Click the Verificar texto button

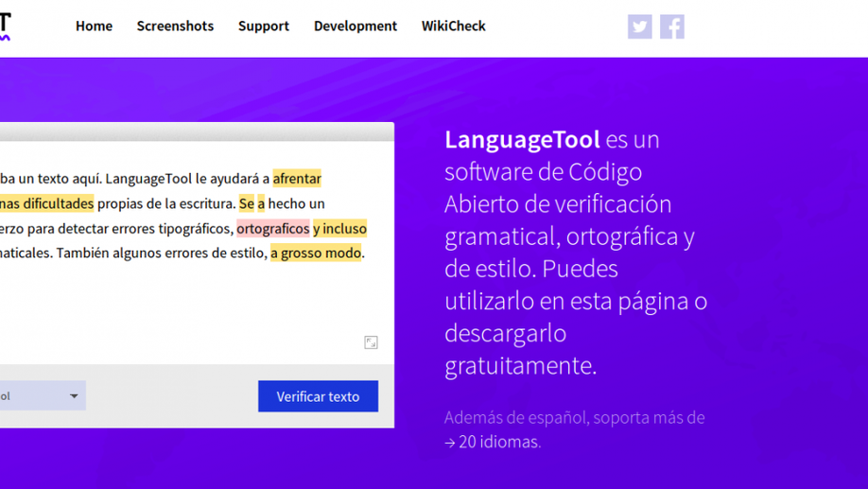point(319,396)
